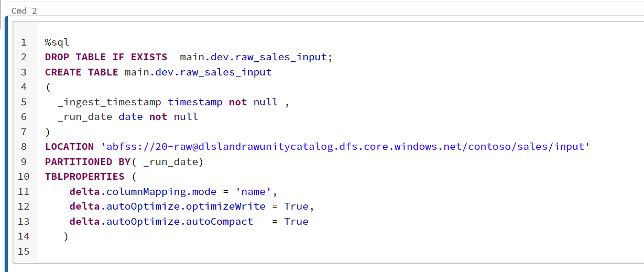Click main.dev.raw_sales_input on the CREATE TABLE line
Image resolution: width=644 pixels, height=272 pixels.
(198, 72)
